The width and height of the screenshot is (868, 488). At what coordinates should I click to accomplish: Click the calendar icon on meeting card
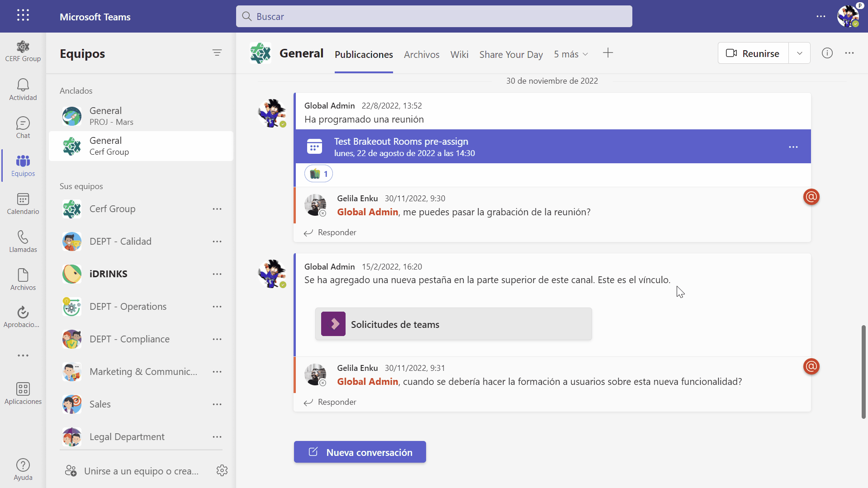pos(314,147)
